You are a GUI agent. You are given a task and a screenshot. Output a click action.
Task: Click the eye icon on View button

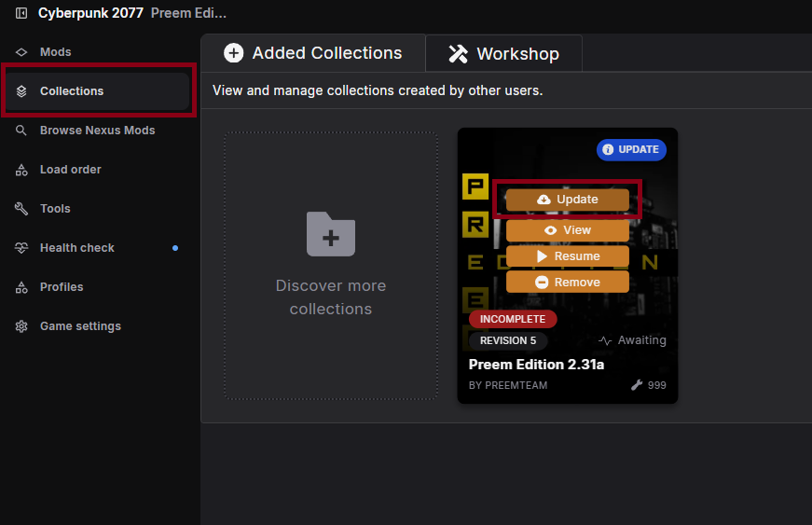[550, 230]
